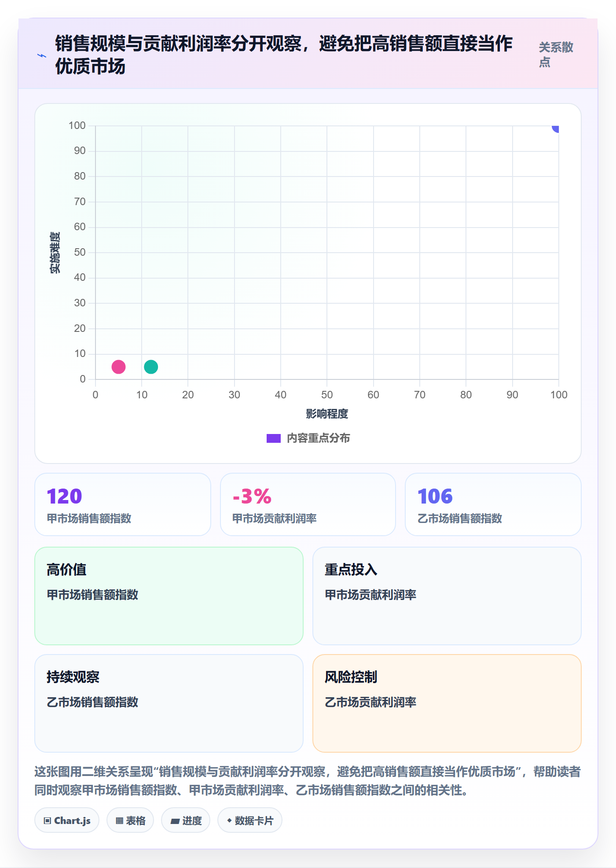Click the 关系散点 tag in the header
Screen dimensions: 616x868
coord(556,55)
